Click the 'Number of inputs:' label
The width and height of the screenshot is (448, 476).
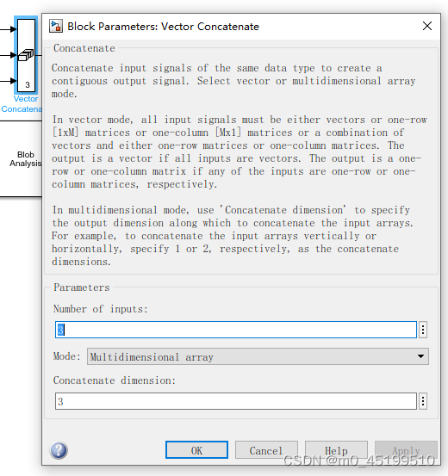tap(100, 309)
